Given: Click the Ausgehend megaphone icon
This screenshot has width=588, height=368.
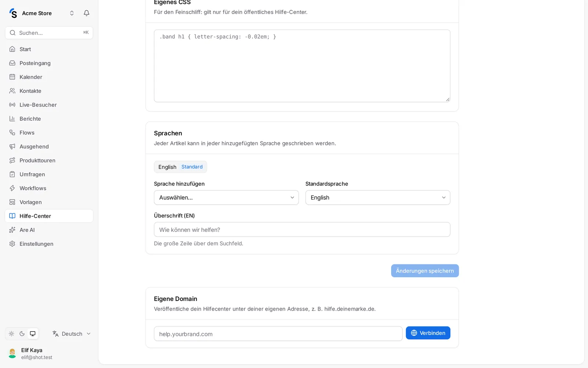Looking at the screenshot, I should coord(12,146).
